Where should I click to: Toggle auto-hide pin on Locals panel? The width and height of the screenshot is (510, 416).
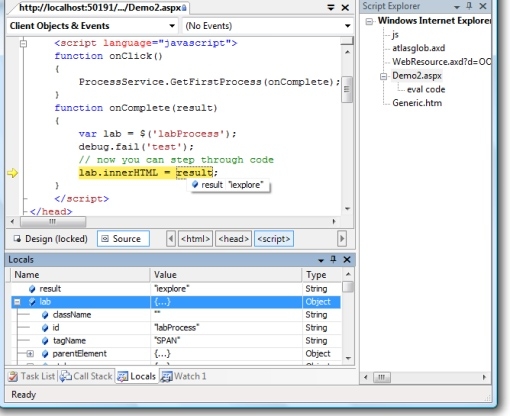[333, 259]
